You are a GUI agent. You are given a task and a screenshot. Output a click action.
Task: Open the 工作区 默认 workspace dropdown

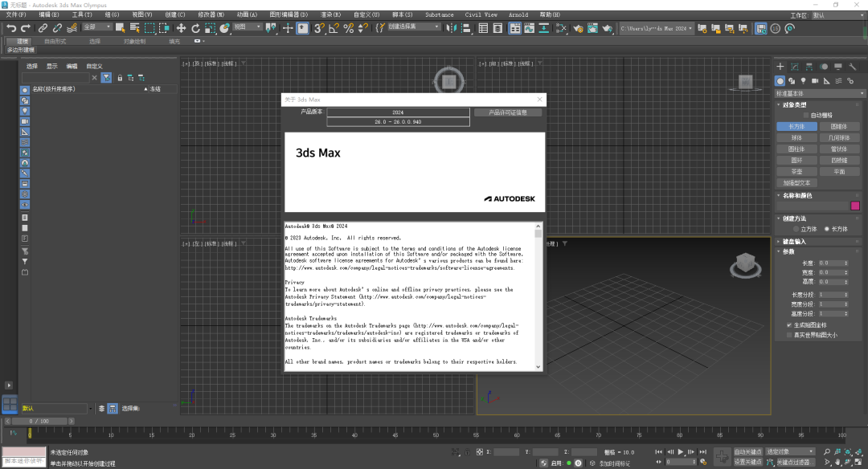(x=837, y=15)
